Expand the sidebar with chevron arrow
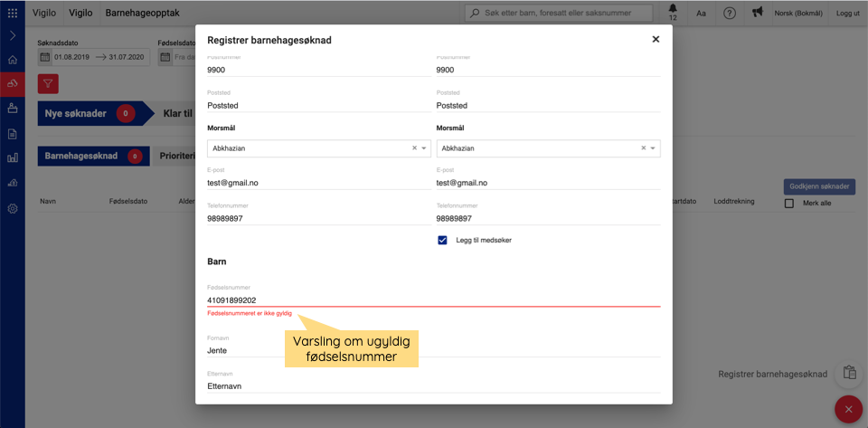Image resolution: width=868 pixels, height=428 pixels. point(13,35)
